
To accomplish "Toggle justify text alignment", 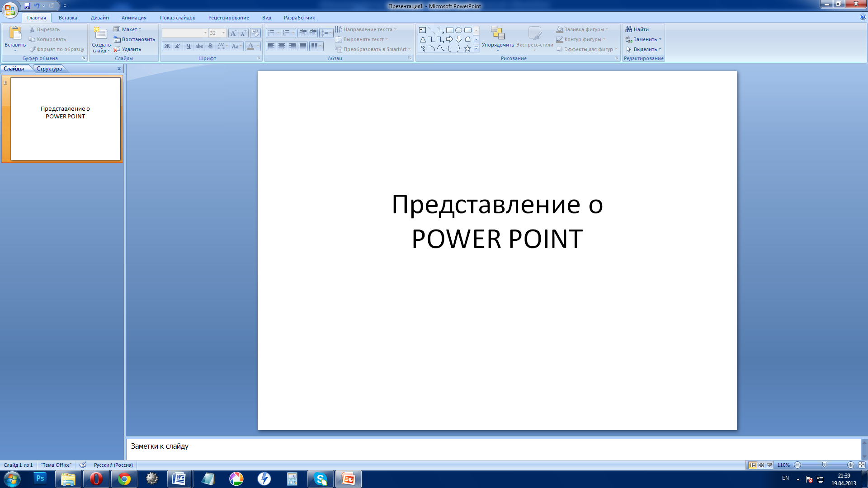I will pos(303,46).
